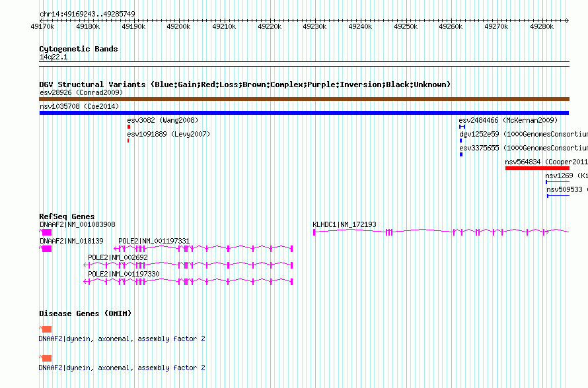Open the KLHDC1|NM_172193 label
This screenshot has width=588, height=388.
[344, 225]
